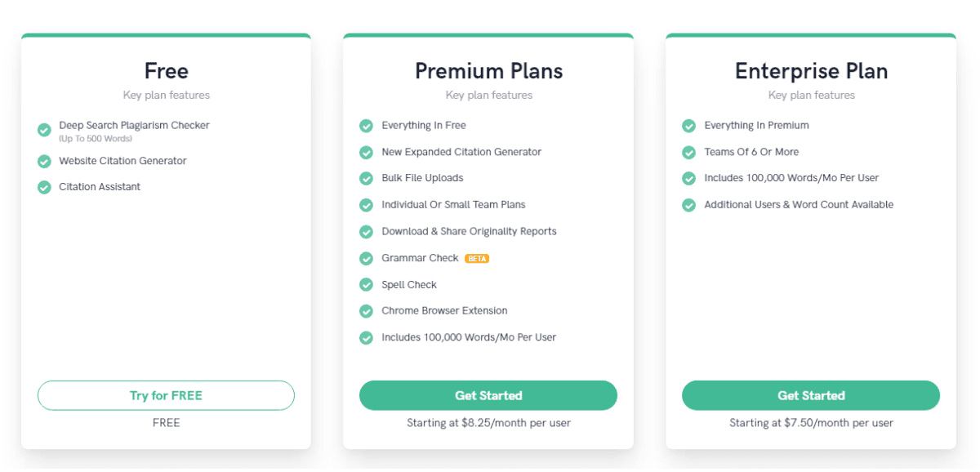Image resolution: width=980 pixels, height=472 pixels.
Task: Select the checkmark next to Everything In Free
Action: (366, 126)
